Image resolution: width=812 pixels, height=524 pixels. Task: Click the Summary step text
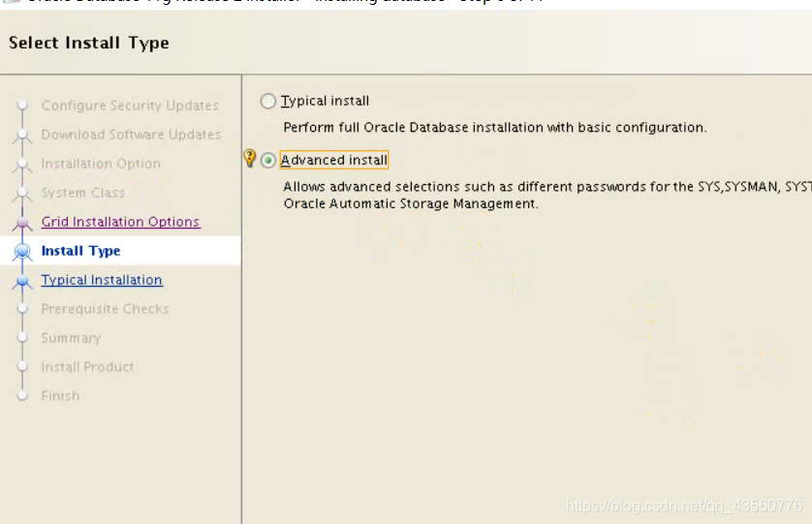(71, 338)
